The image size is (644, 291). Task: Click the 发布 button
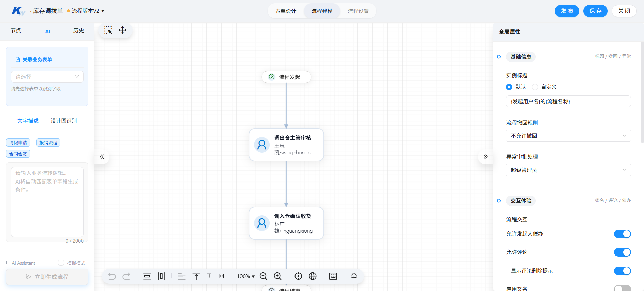coord(567,11)
